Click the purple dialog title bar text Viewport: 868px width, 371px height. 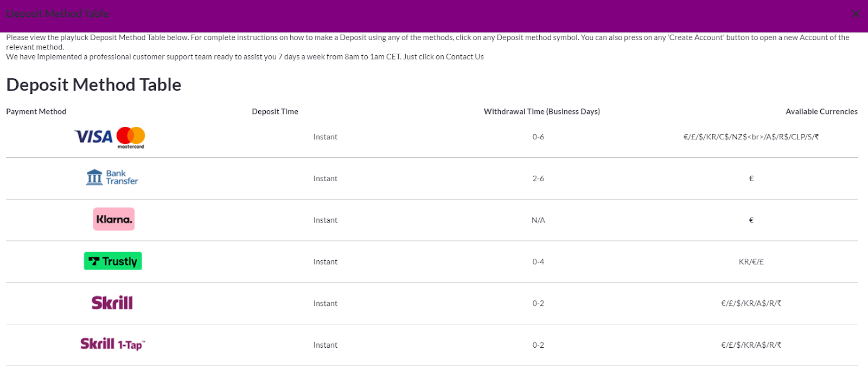(58, 14)
